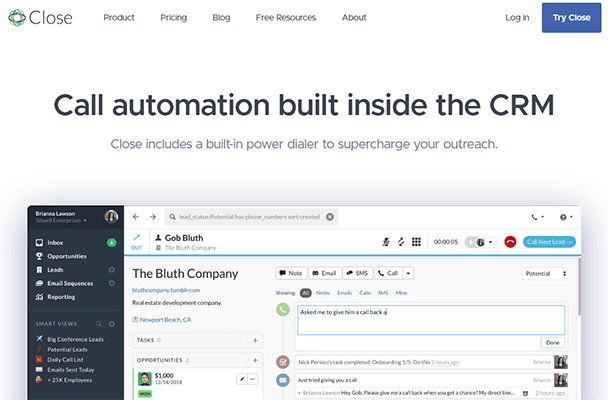Screen dimensions: 608x400
Task: Toggle the call recording avatar switch
Action: [x=481, y=242]
